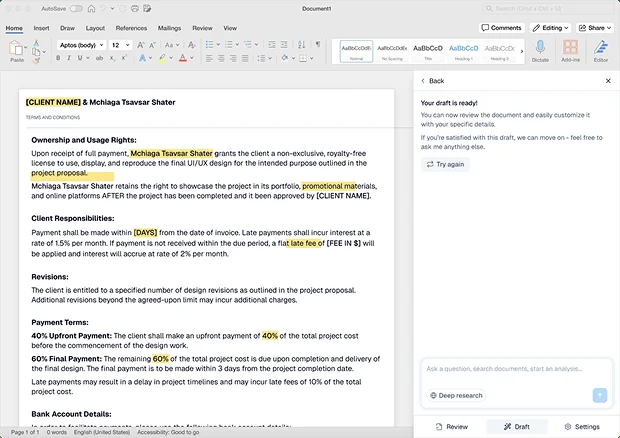Toggle bold formatting in the ribbon
Viewport: 620px width, 438px height.
58,58
